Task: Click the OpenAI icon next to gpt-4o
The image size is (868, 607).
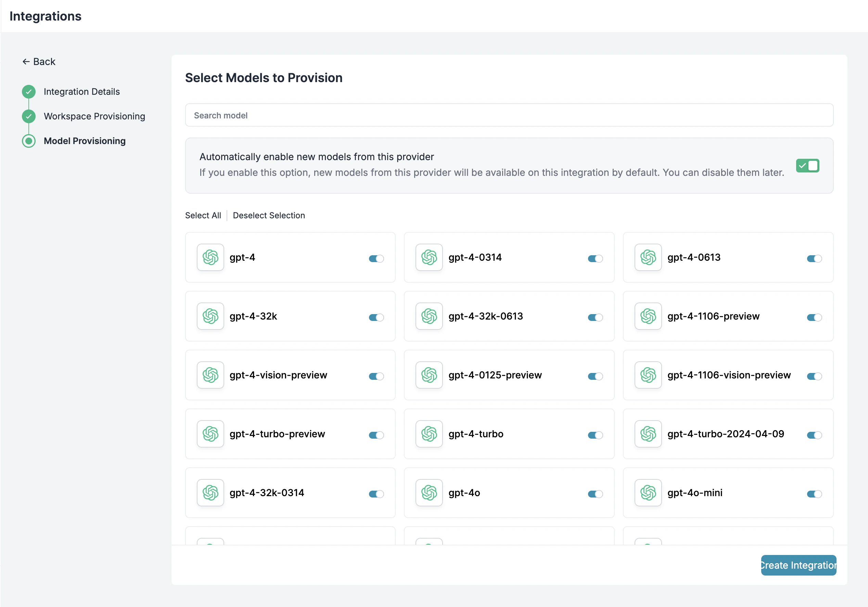Action: [429, 492]
